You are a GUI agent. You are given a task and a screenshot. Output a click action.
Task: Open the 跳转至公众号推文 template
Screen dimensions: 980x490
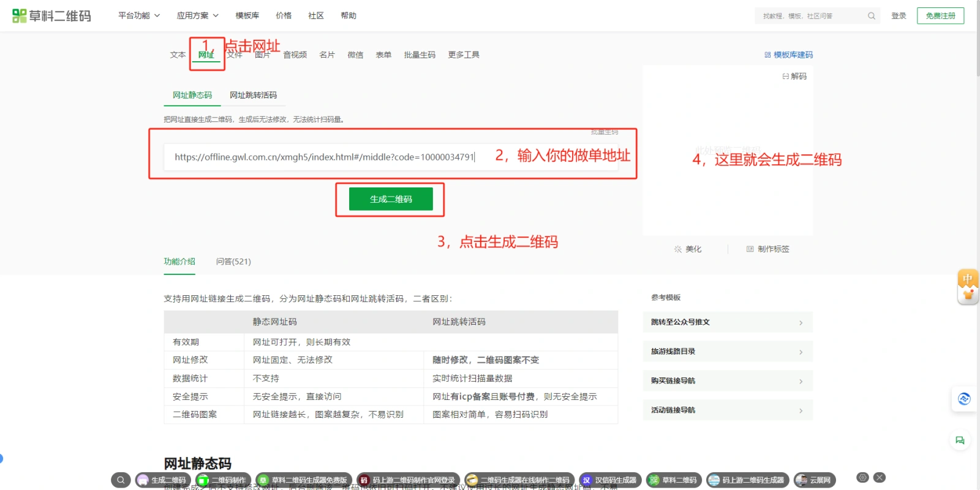(x=728, y=322)
